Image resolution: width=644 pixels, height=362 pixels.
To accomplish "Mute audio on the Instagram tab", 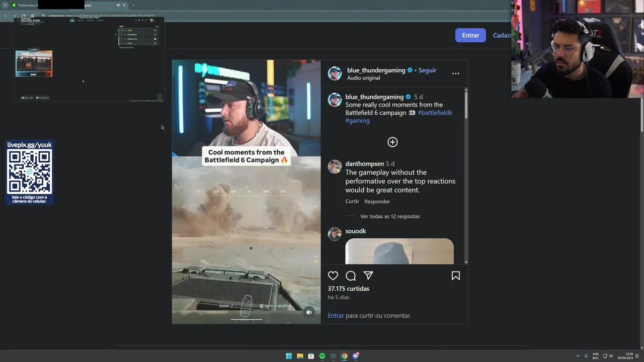I will click(118, 5).
